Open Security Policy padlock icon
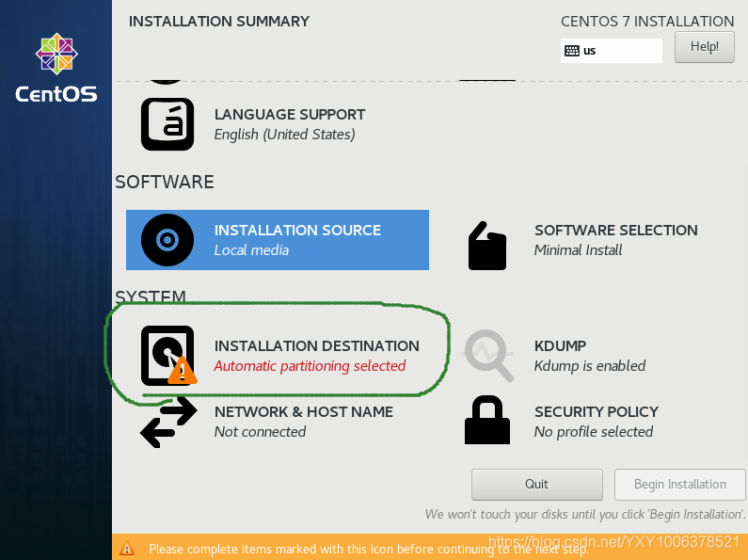The width and height of the screenshot is (748, 560). (487, 421)
